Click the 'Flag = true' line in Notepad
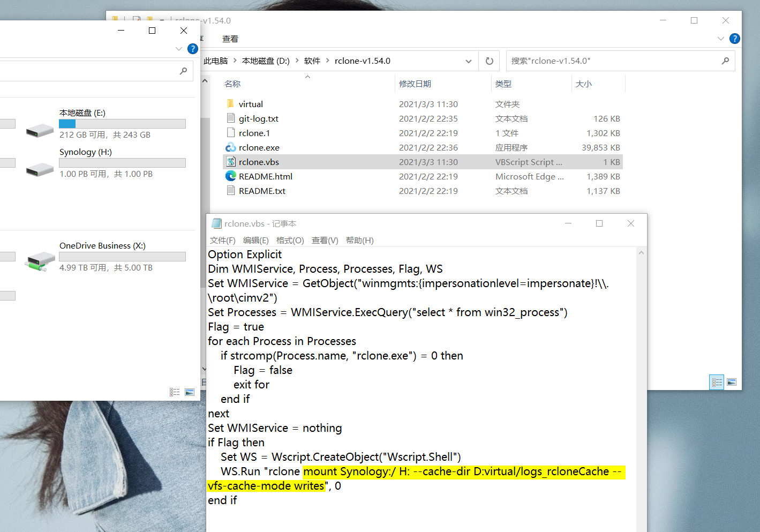 236,327
